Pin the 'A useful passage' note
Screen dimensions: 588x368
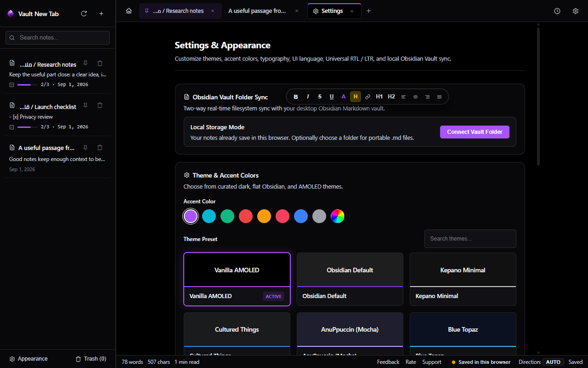[x=85, y=148]
